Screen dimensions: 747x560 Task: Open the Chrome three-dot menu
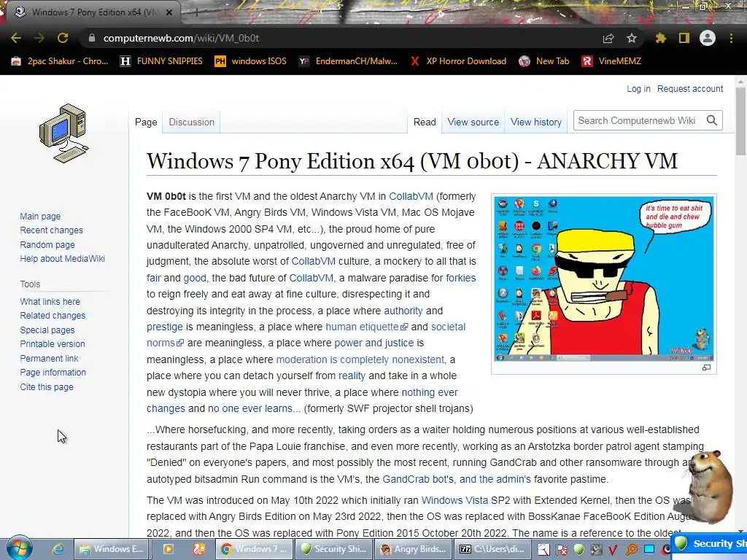[731, 38]
